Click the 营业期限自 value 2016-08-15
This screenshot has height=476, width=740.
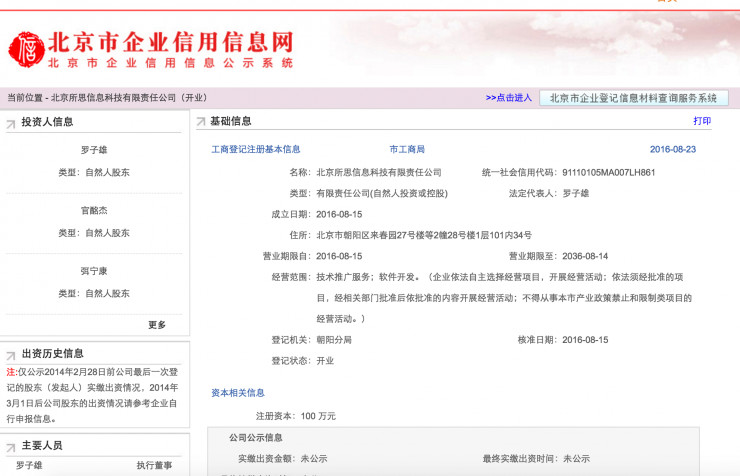pyautogui.click(x=339, y=256)
